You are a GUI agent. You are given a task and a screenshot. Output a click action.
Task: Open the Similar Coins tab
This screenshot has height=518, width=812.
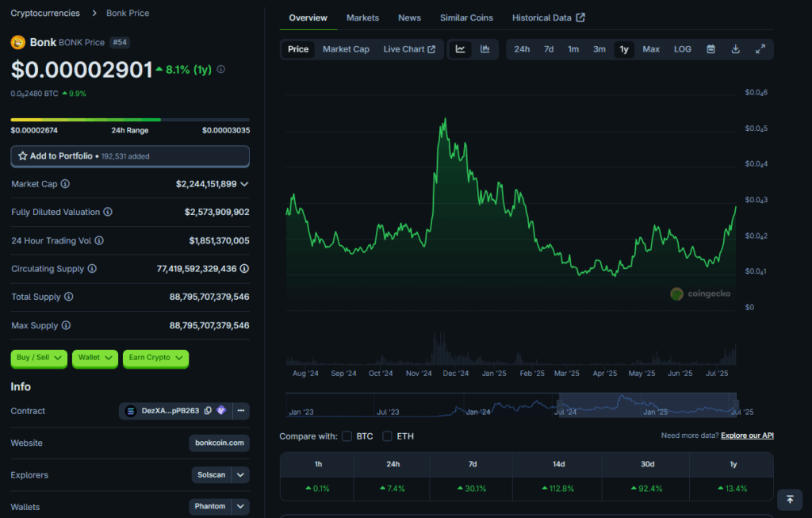click(x=466, y=17)
